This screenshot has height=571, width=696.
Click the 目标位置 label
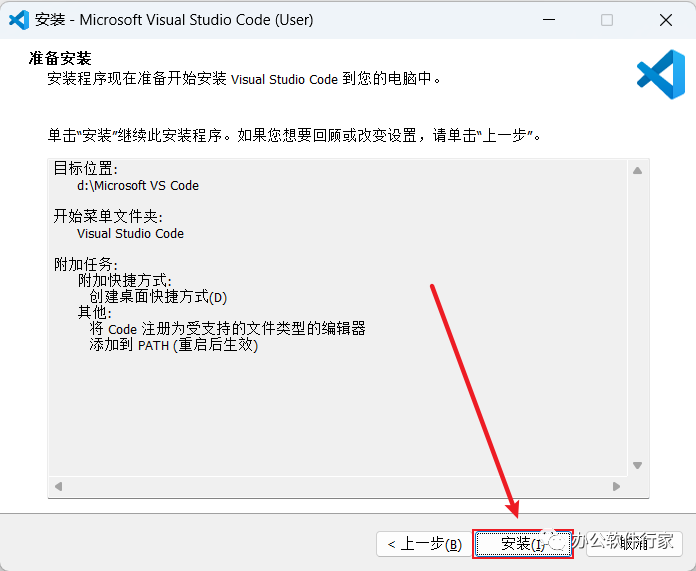[85, 169]
